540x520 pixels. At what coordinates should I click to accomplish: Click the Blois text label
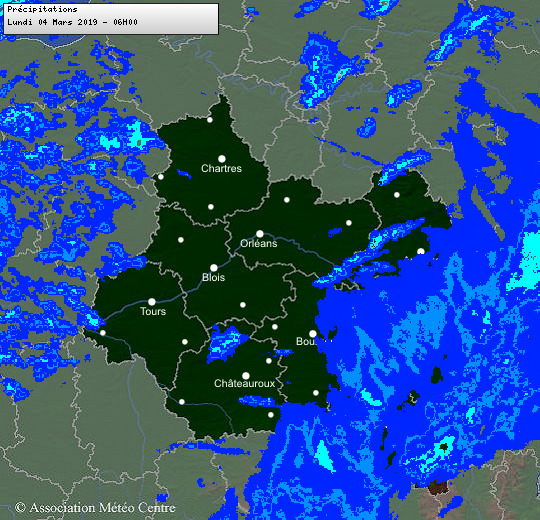click(214, 277)
